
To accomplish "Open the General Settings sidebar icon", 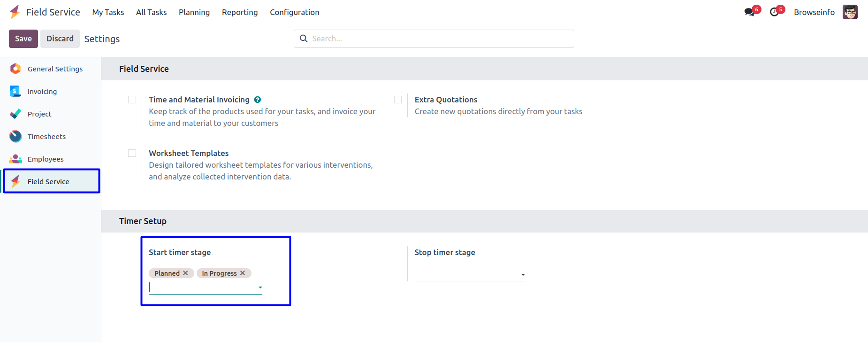I will point(15,69).
